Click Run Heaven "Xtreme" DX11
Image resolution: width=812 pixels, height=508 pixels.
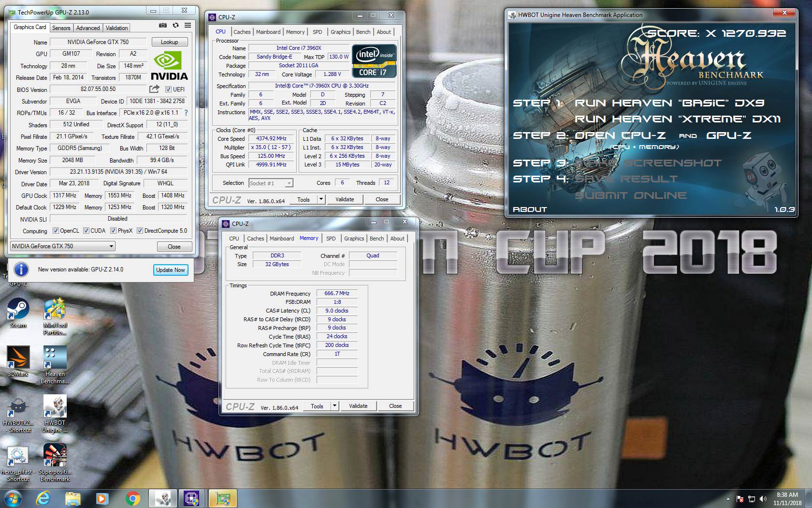(x=677, y=119)
